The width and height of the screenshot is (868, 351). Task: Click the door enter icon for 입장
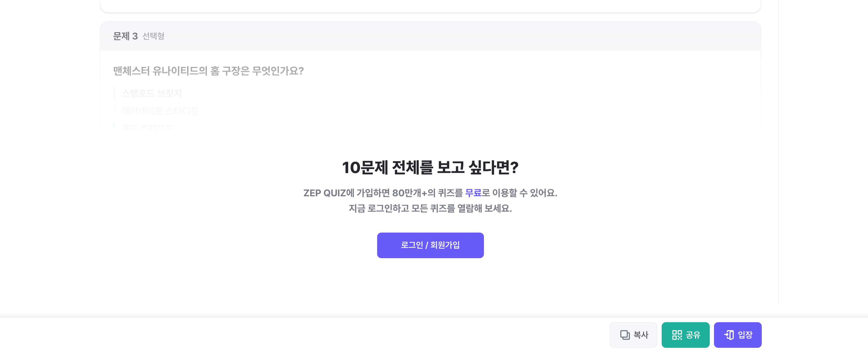[729, 335]
